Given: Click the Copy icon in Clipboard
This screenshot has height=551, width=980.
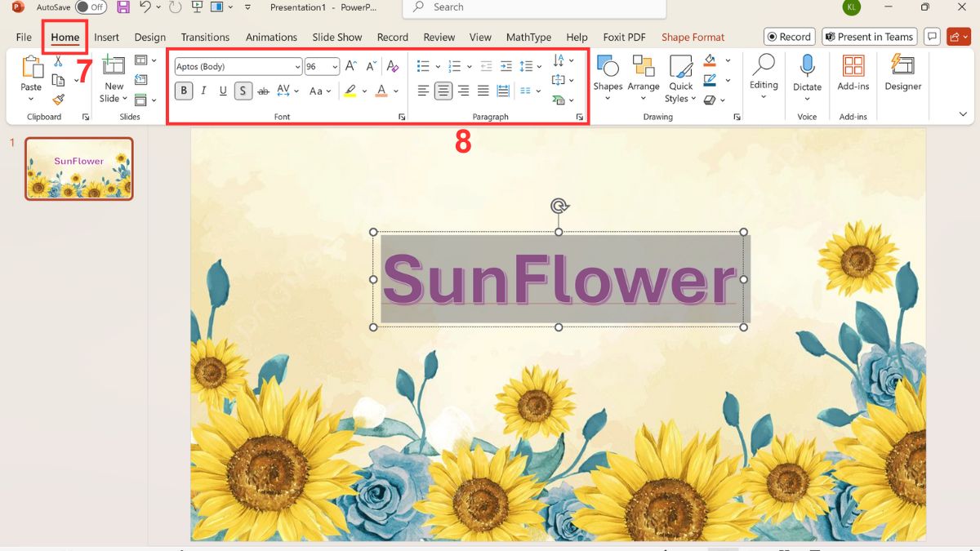Looking at the screenshot, I should 58,80.
